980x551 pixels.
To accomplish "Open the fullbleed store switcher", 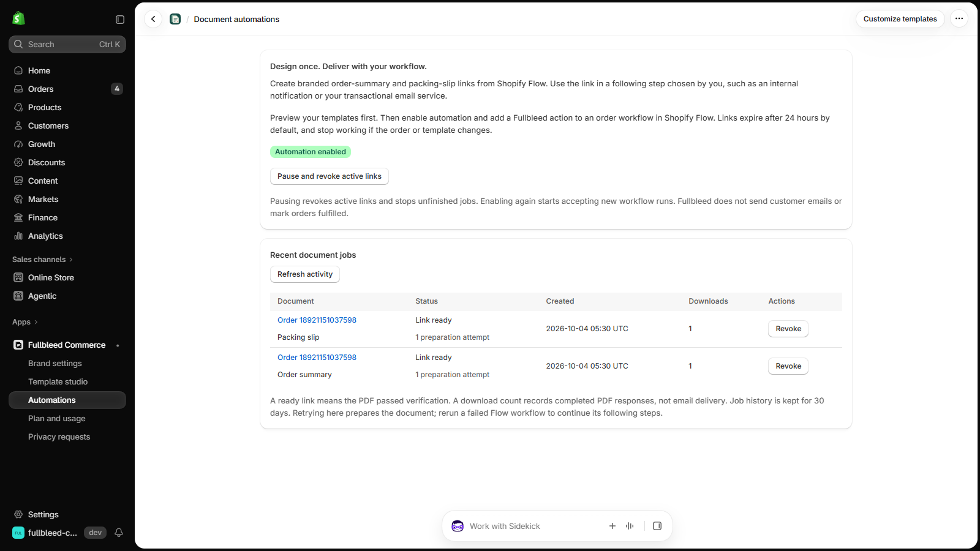I will coord(46,533).
